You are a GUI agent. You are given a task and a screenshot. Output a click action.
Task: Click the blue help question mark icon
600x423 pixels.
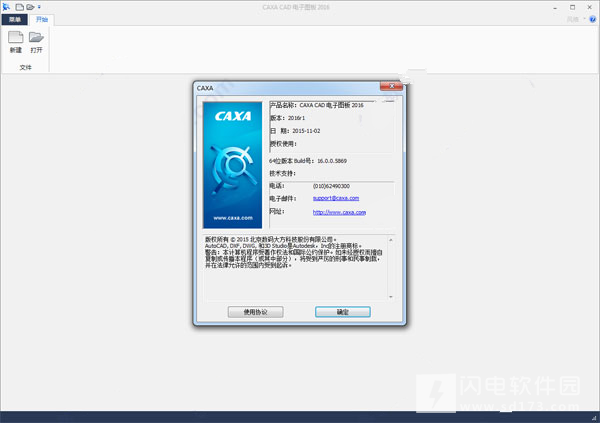(593, 19)
